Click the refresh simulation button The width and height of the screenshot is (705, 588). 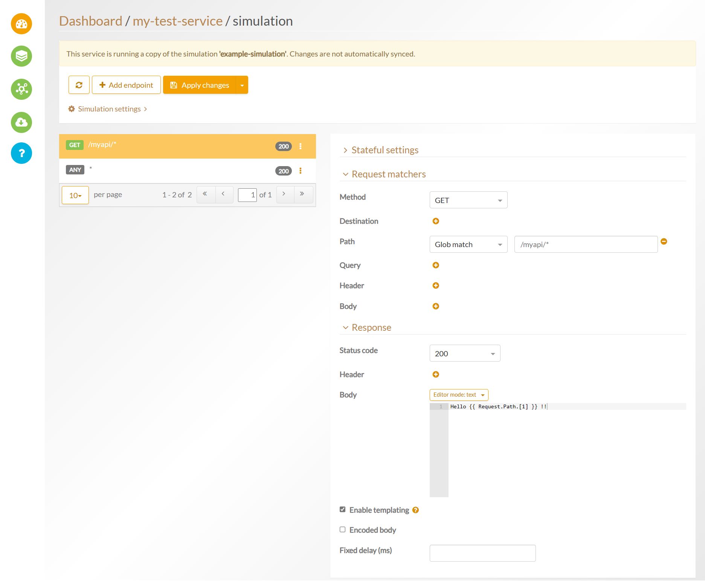click(x=79, y=85)
